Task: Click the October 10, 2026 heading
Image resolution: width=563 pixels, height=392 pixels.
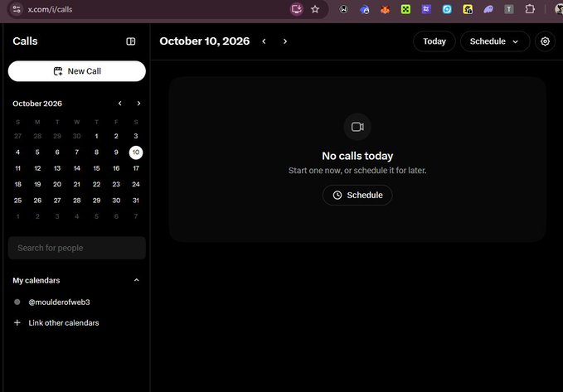Action: coord(204,41)
